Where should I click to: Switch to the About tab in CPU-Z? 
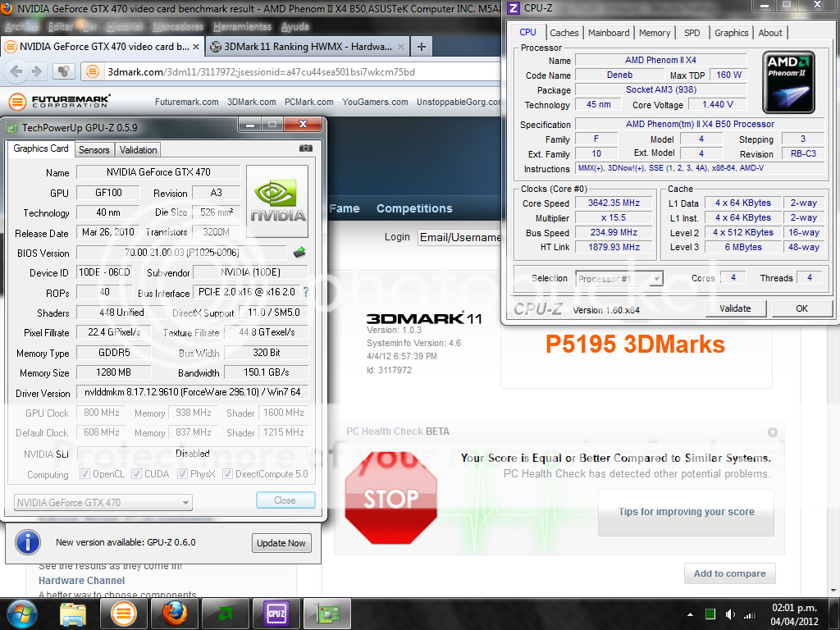tap(770, 33)
